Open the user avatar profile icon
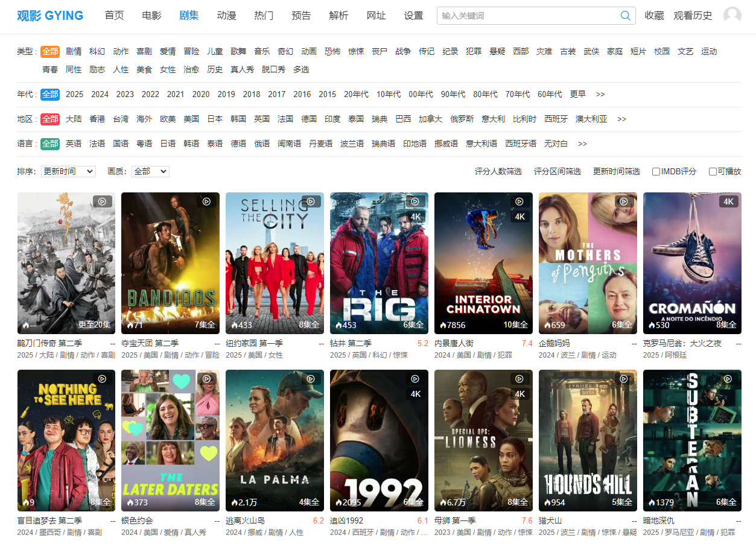The image size is (756, 544). [732, 16]
